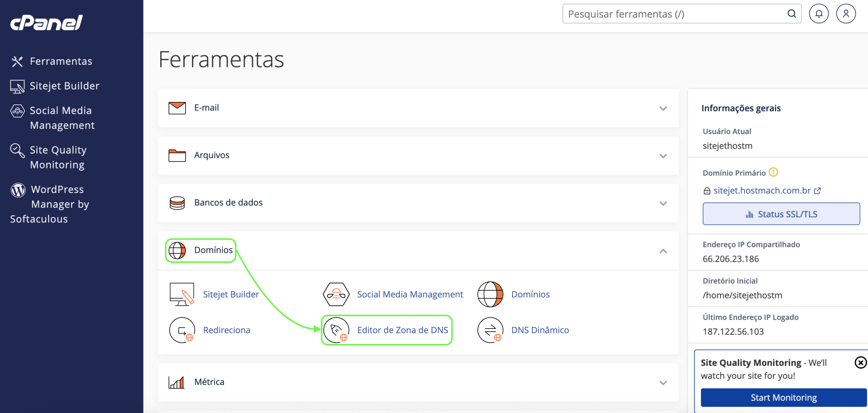Open Editor de Zona de DNS link
This screenshot has width=868, height=413.
pyautogui.click(x=403, y=330)
